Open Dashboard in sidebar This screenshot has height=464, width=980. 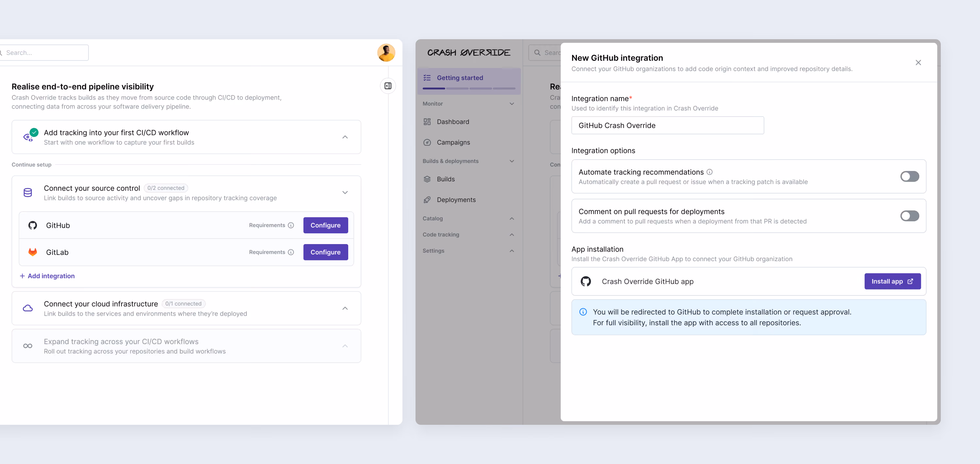(x=469, y=122)
